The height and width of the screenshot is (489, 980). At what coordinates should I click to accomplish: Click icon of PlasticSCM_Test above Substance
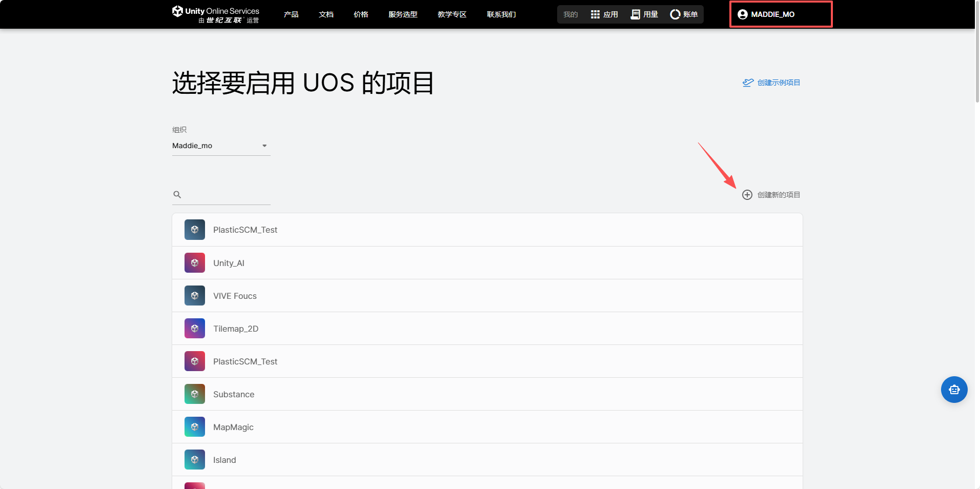[x=195, y=361]
